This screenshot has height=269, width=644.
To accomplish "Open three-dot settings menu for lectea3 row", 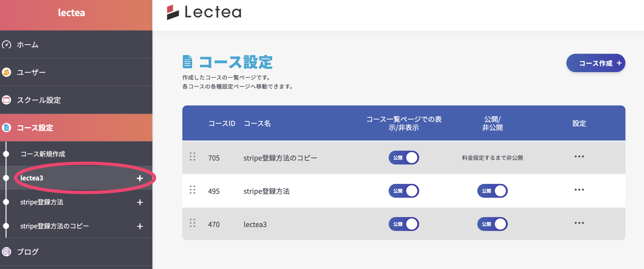I will pyautogui.click(x=579, y=223).
